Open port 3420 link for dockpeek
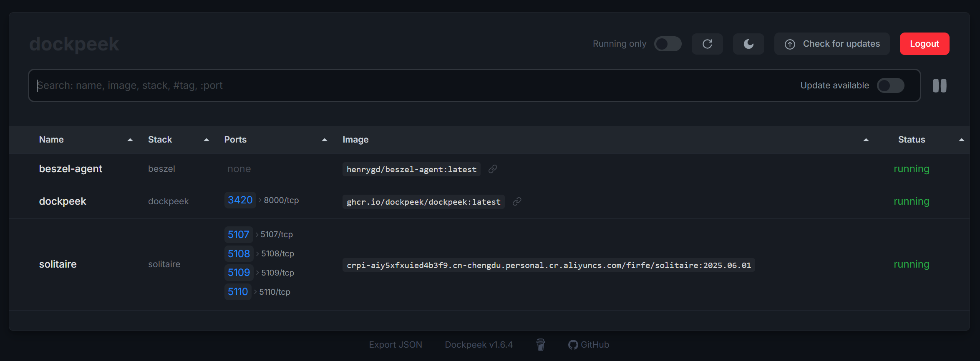Image resolution: width=980 pixels, height=361 pixels. click(x=240, y=200)
